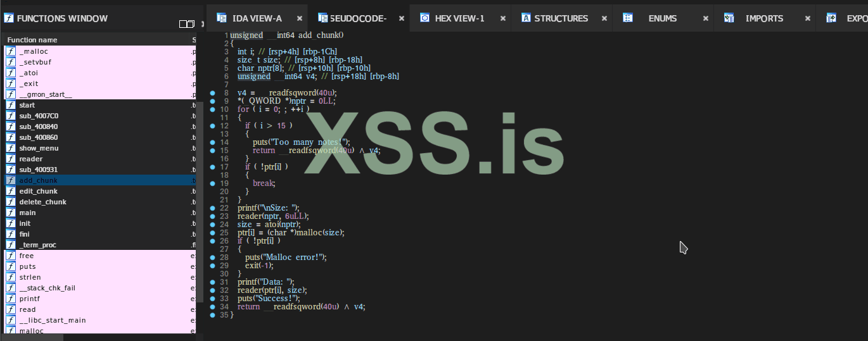Click the function icon beside delete_chunk

(x=11, y=202)
